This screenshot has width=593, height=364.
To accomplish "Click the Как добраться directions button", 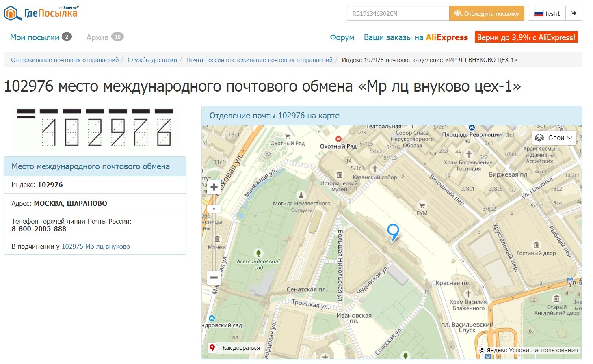I will point(236,348).
